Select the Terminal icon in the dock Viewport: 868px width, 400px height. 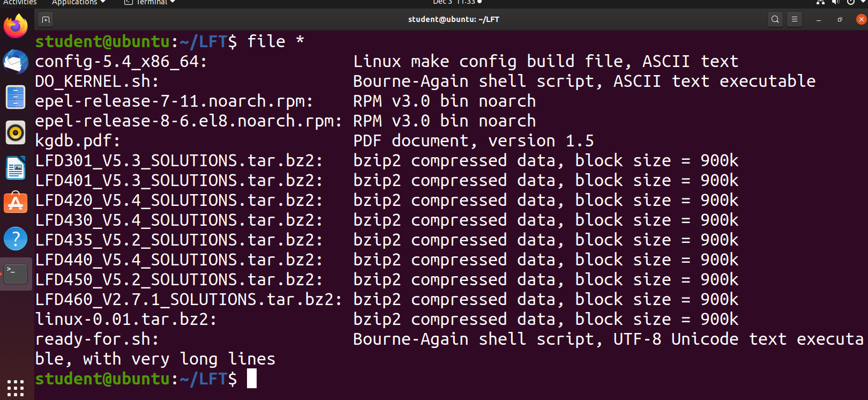tap(16, 274)
